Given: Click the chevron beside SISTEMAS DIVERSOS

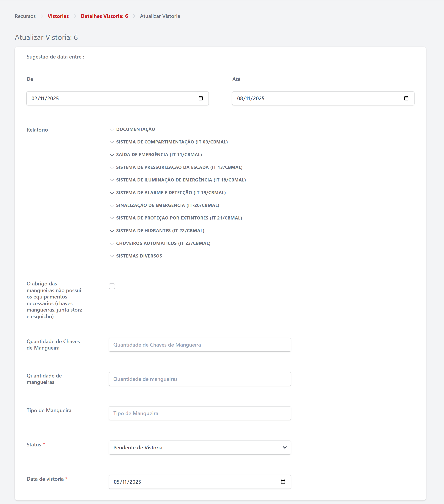Looking at the screenshot, I should pyautogui.click(x=112, y=256).
